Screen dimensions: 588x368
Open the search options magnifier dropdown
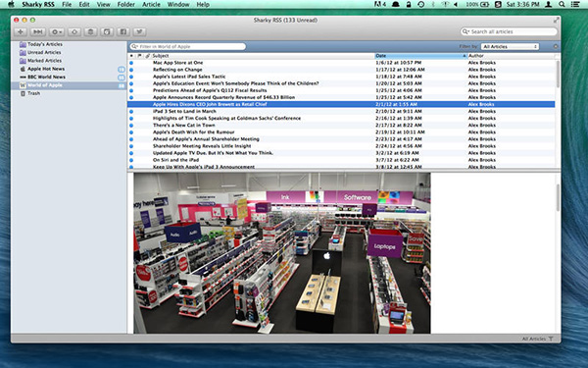465,31
